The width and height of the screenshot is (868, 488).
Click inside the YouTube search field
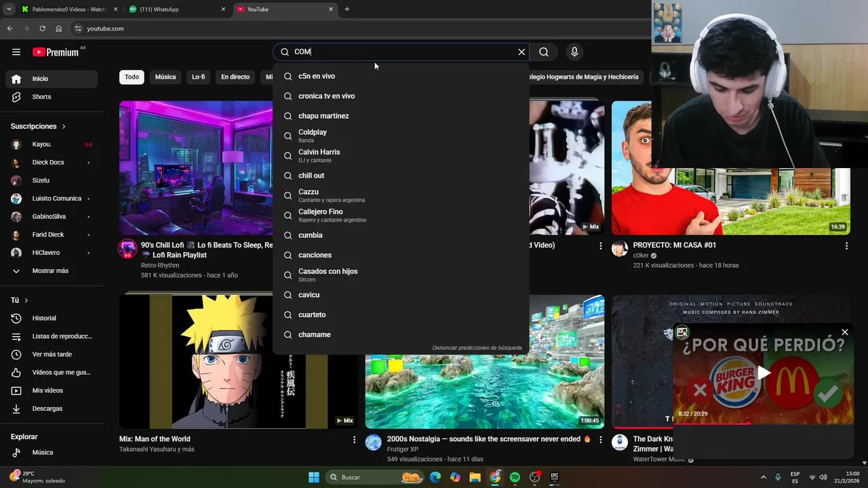(400, 52)
